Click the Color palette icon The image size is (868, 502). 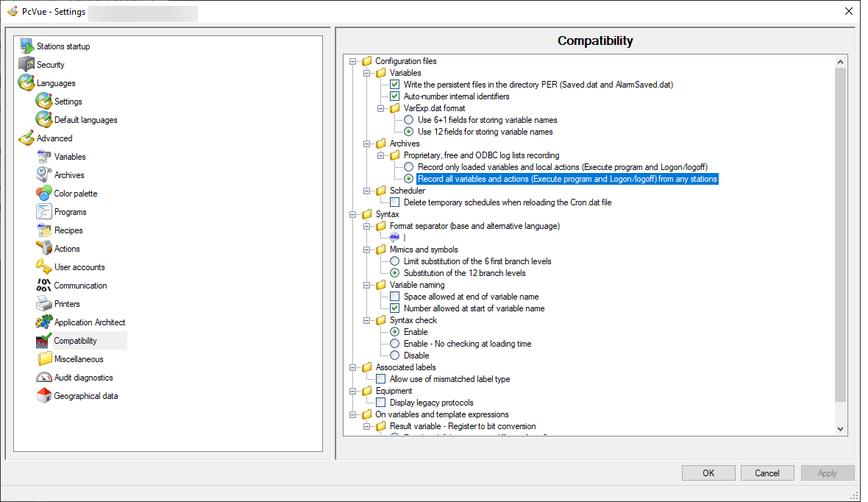(43, 194)
